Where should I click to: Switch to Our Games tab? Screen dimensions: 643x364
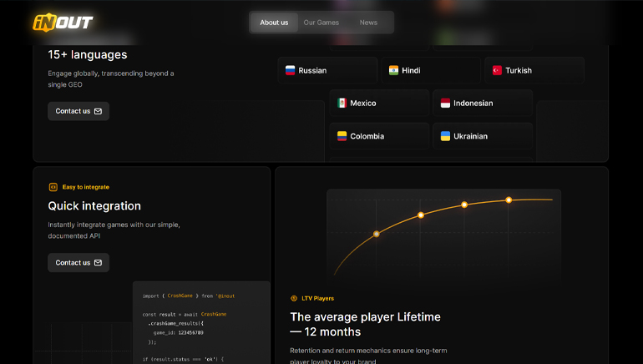(321, 23)
